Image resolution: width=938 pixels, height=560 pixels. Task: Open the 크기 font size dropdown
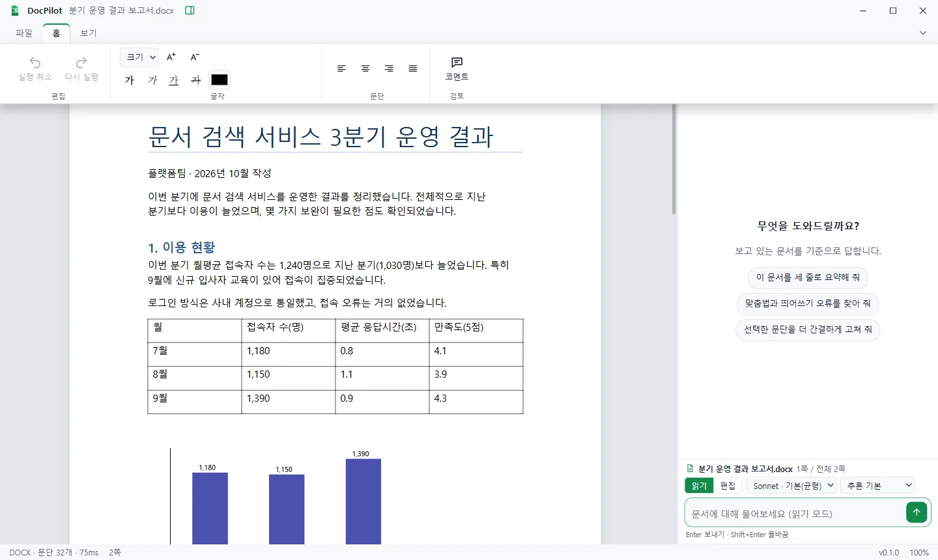tap(139, 57)
